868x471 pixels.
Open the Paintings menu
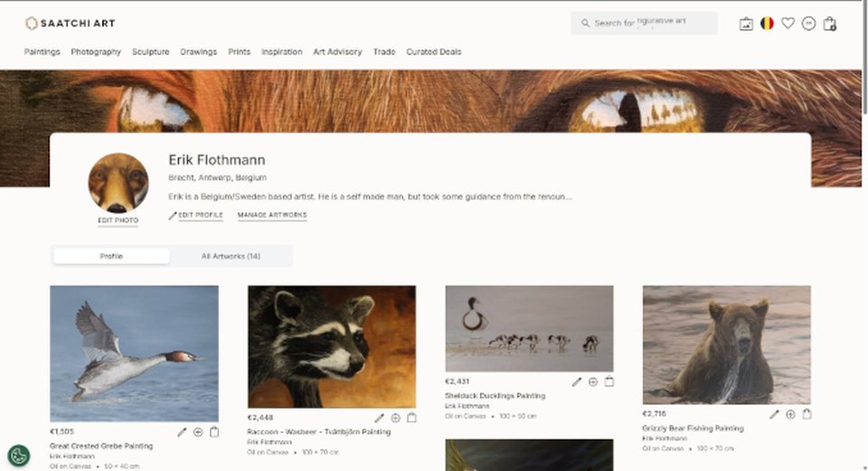[42, 52]
